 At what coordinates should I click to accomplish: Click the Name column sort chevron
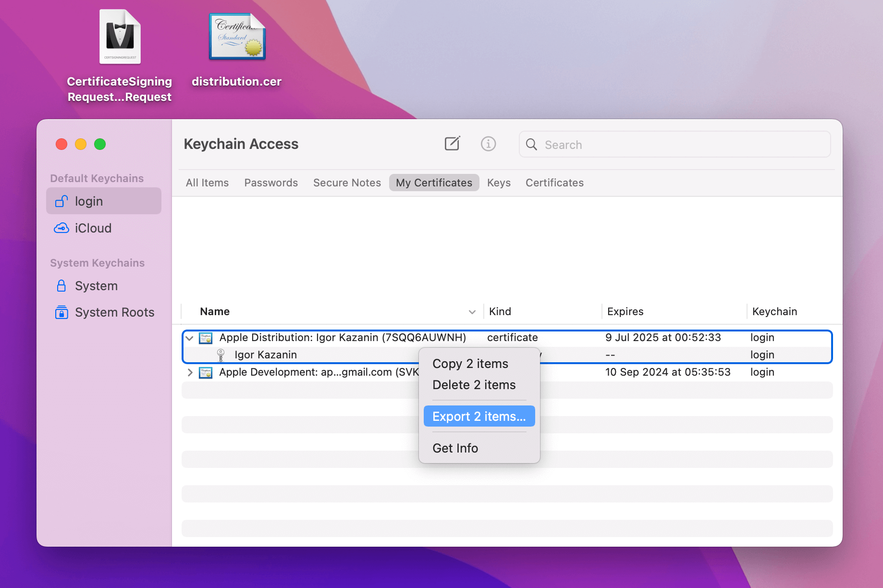tap(472, 312)
